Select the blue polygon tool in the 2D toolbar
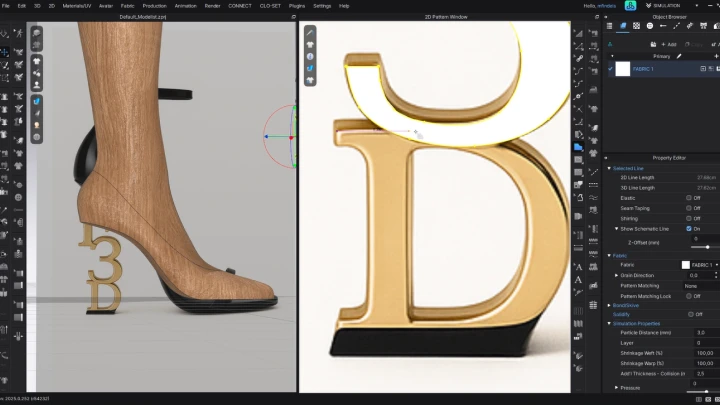 (x=578, y=147)
